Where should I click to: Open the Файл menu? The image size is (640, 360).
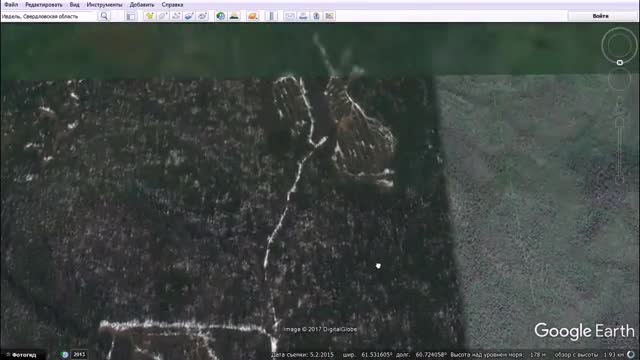(11, 4)
